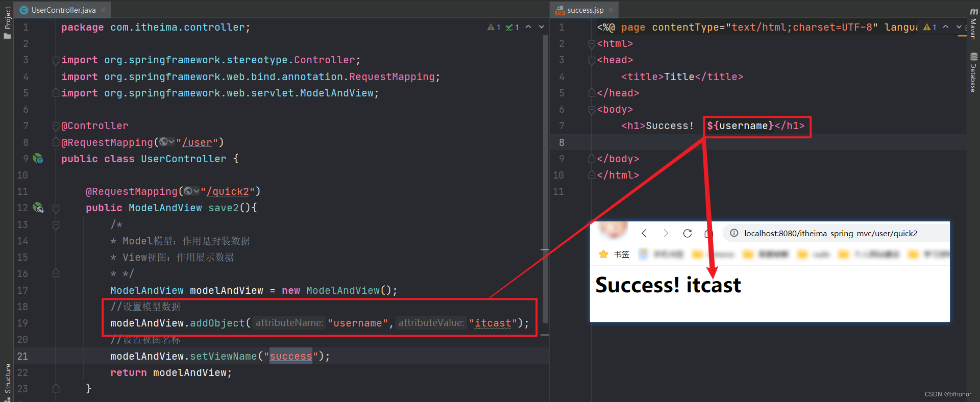Screen dimensions: 980x402
Task: Click setViewName method call on line 21
Action: click(224, 356)
